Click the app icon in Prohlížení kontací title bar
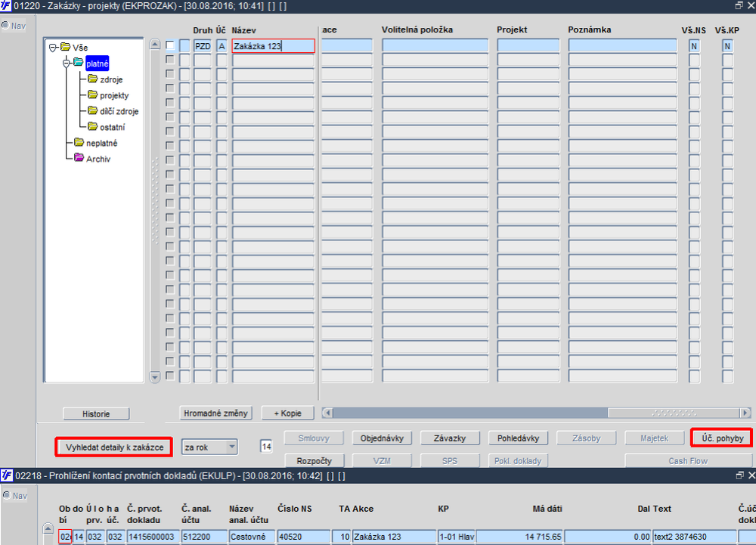 click(x=6, y=475)
